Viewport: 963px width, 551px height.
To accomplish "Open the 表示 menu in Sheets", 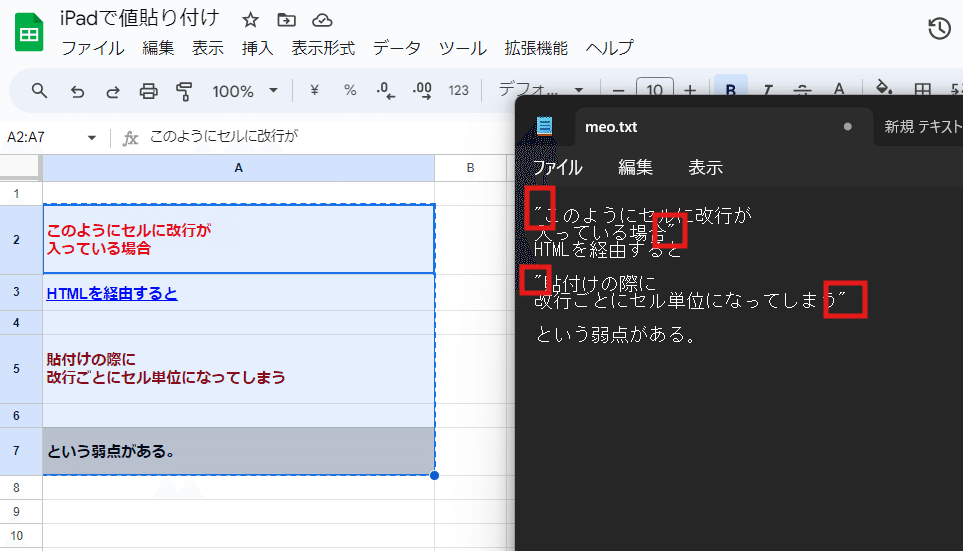I will (x=208, y=48).
